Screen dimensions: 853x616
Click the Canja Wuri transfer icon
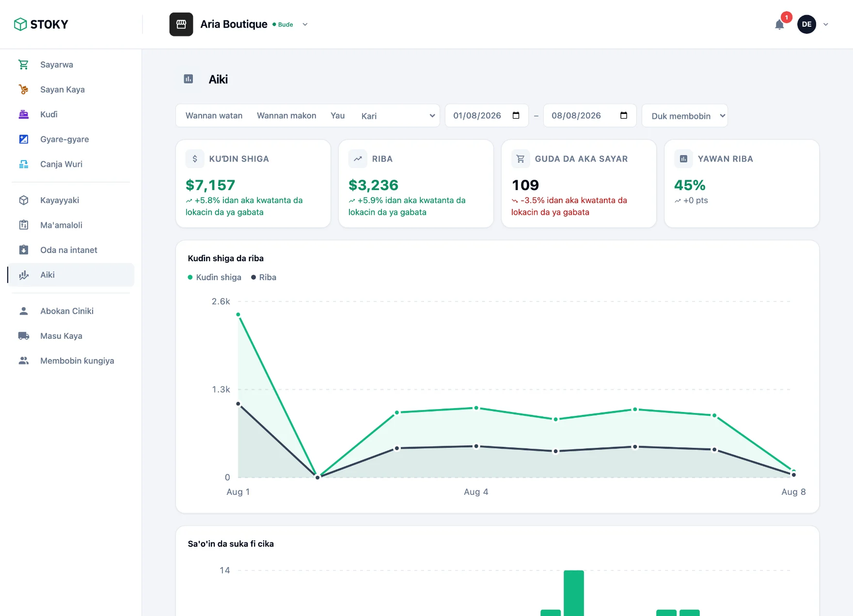coord(23,164)
